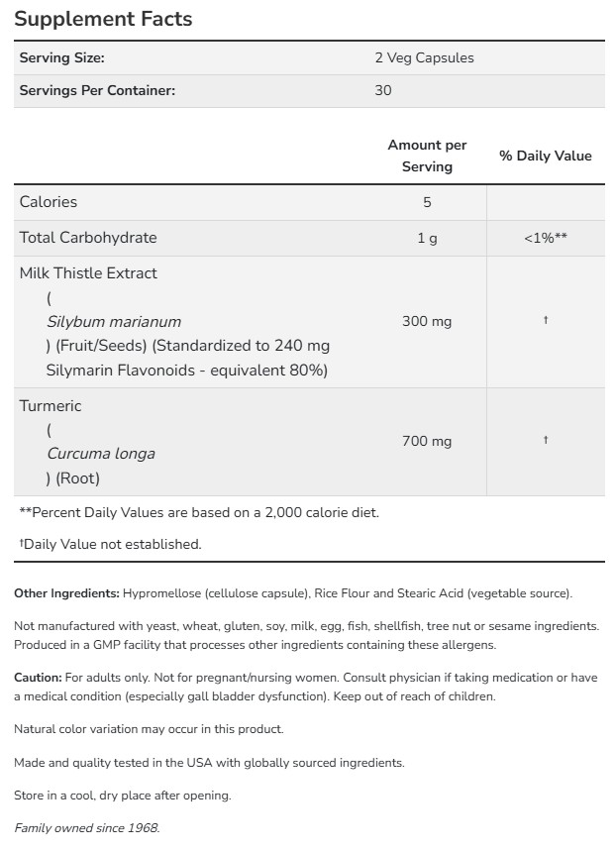
Task: Click the Caution bold label
Action: coord(38,678)
